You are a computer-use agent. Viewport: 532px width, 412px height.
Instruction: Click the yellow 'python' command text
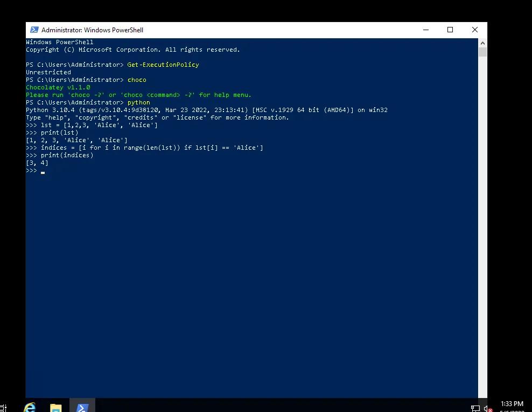[138, 102]
